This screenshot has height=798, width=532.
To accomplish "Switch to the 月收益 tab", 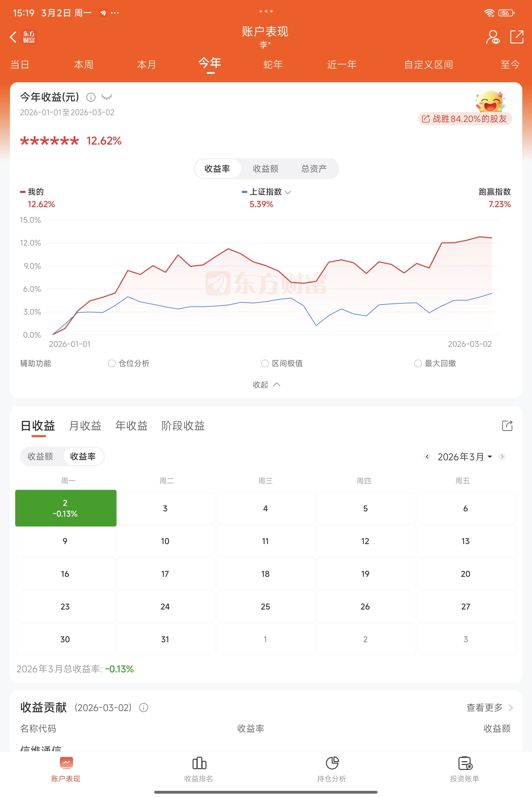I will 85,425.
